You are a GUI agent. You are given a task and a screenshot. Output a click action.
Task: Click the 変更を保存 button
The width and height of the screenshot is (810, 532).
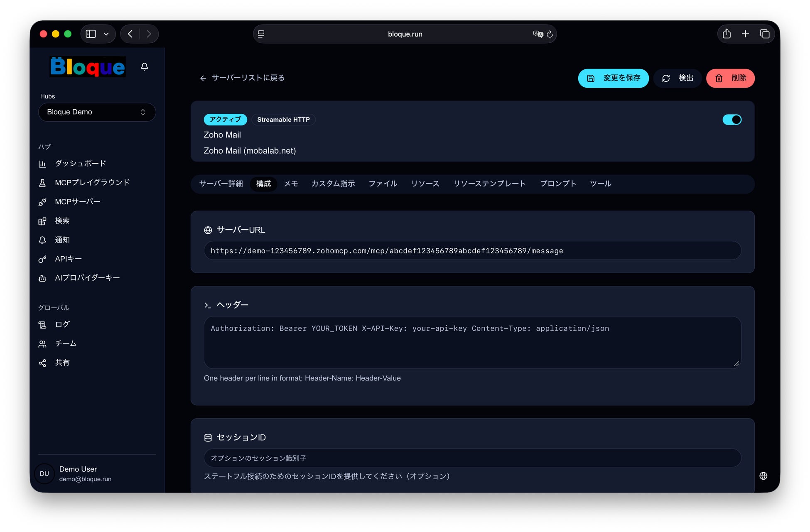click(x=613, y=78)
